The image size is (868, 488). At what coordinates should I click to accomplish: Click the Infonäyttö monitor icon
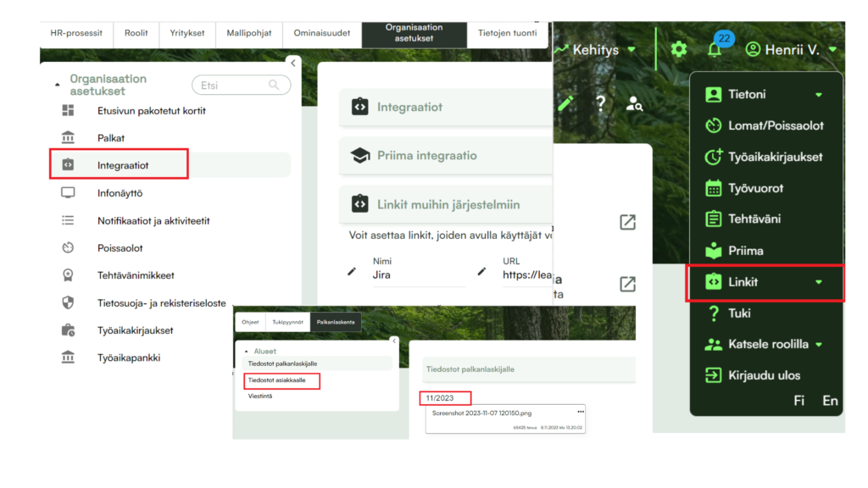coord(68,192)
